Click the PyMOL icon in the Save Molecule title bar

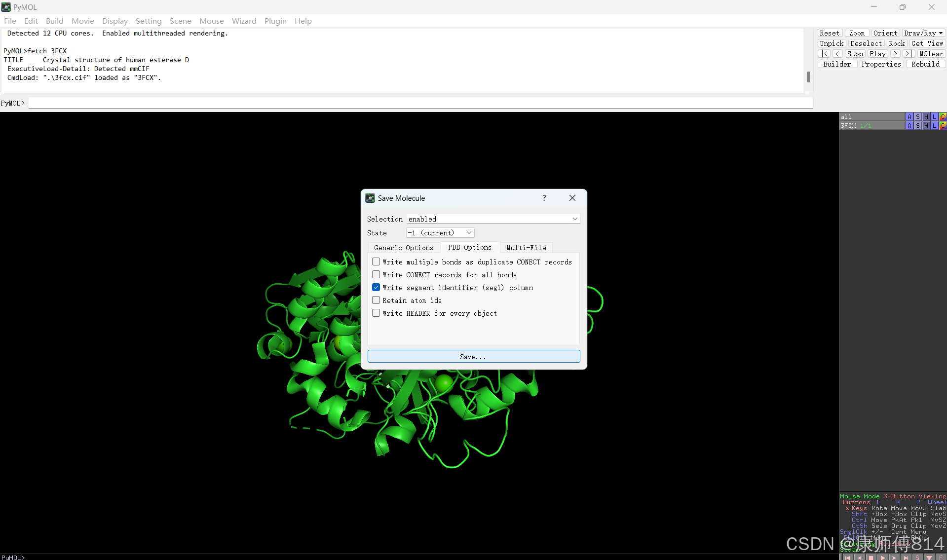coord(370,198)
